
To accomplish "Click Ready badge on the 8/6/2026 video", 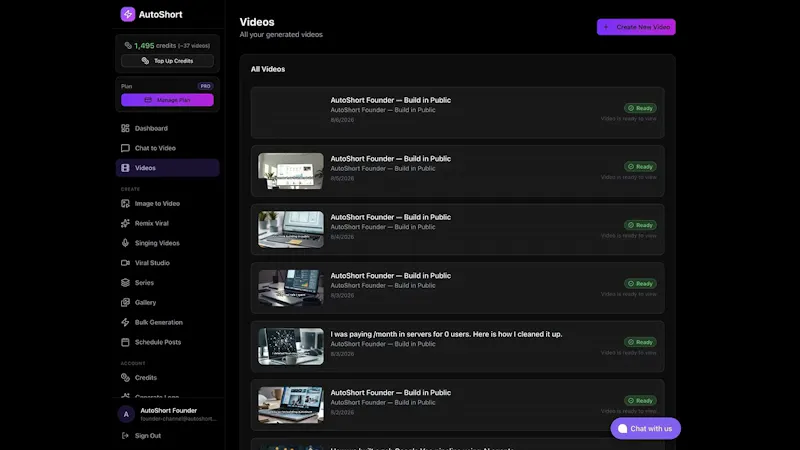I will click(640, 108).
